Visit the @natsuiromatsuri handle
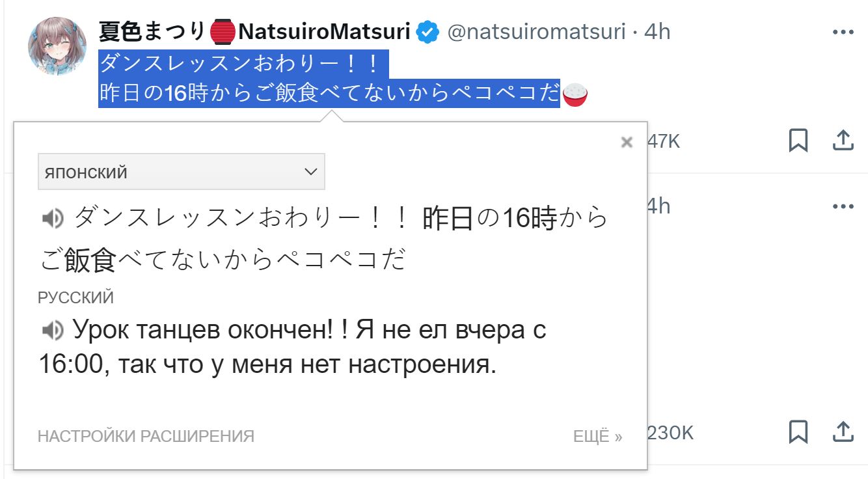 point(537,31)
